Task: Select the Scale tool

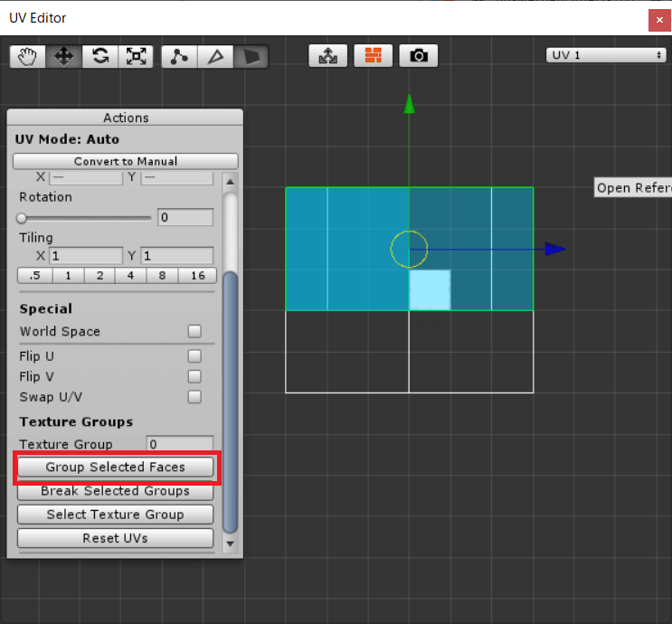Action: pyautogui.click(x=136, y=57)
